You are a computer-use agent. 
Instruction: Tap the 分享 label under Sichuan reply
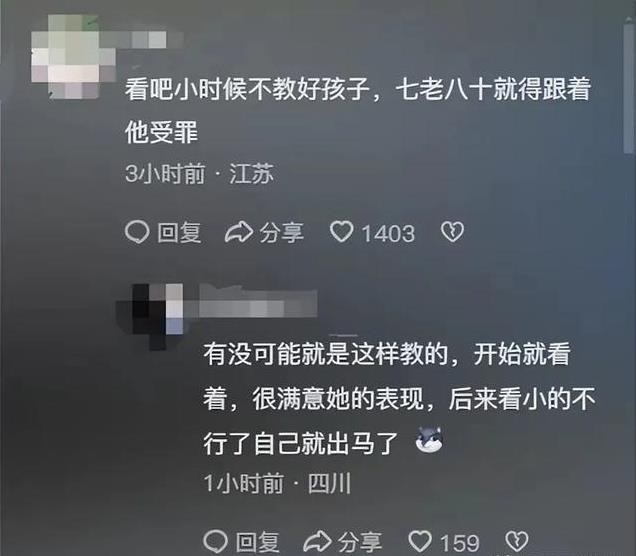point(360,542)
